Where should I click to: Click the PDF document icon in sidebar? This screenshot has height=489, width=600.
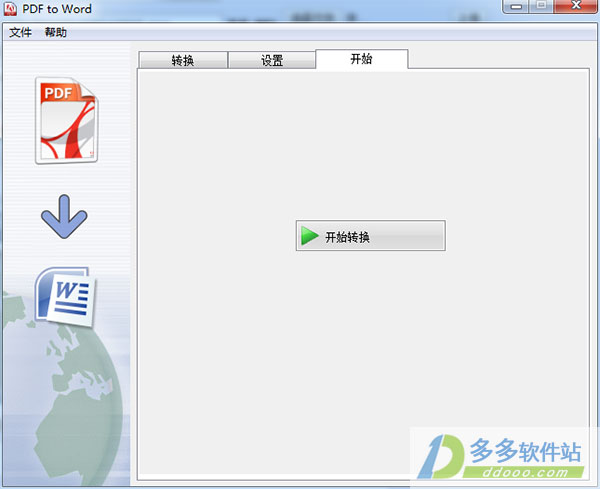[67, 120]
